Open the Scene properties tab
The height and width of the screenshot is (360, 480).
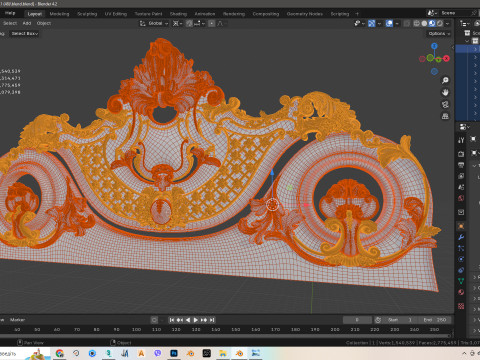click(x=461, y=187)
